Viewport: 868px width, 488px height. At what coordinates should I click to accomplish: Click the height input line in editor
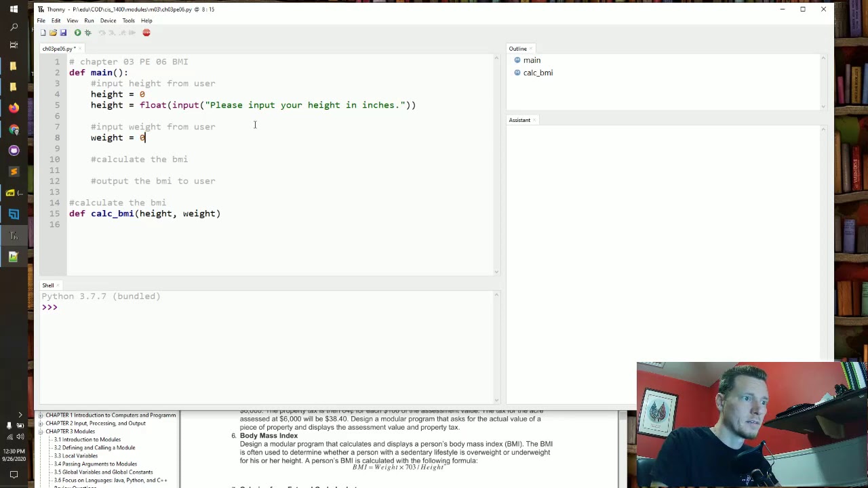pos(253,105)
